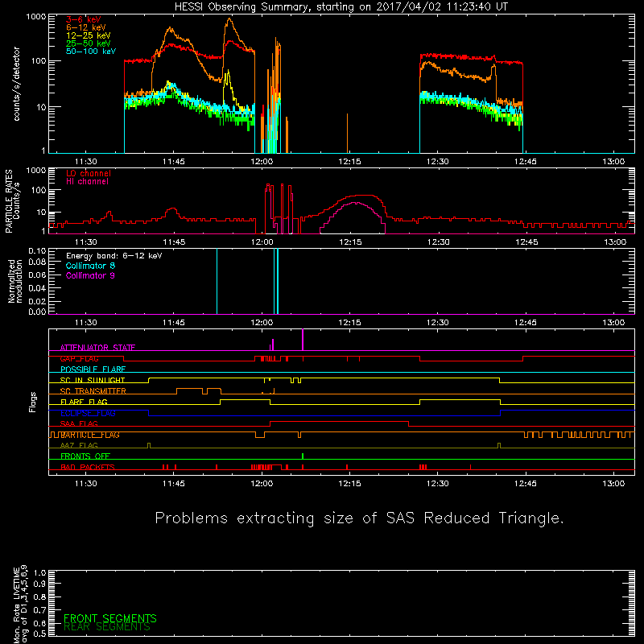Click the FRONT SEGMENTS legend label

click(110, 618)
